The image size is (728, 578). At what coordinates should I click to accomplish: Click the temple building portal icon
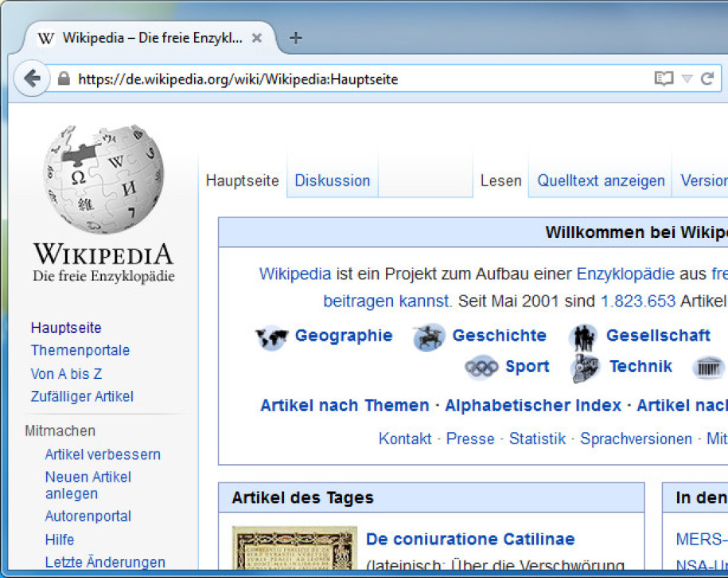(x=708, y=368)
